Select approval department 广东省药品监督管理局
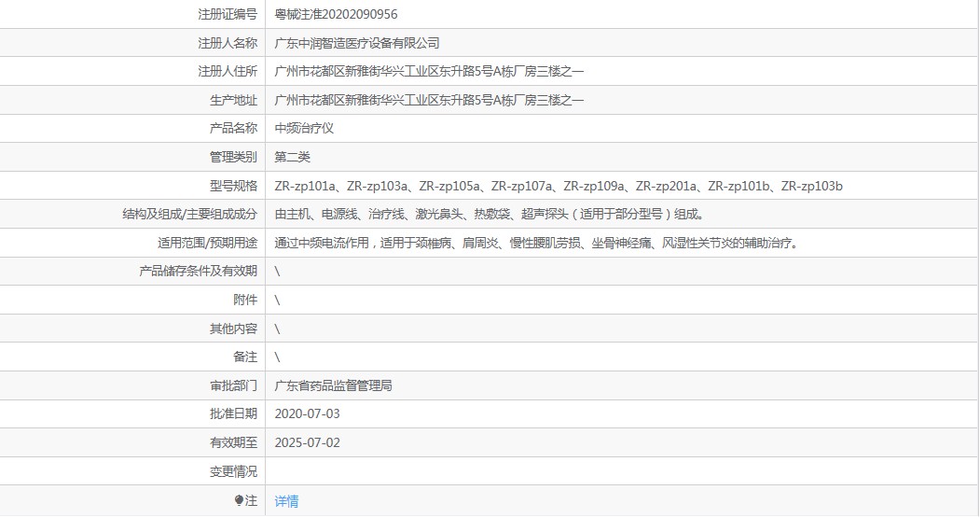 pos(333,385)
